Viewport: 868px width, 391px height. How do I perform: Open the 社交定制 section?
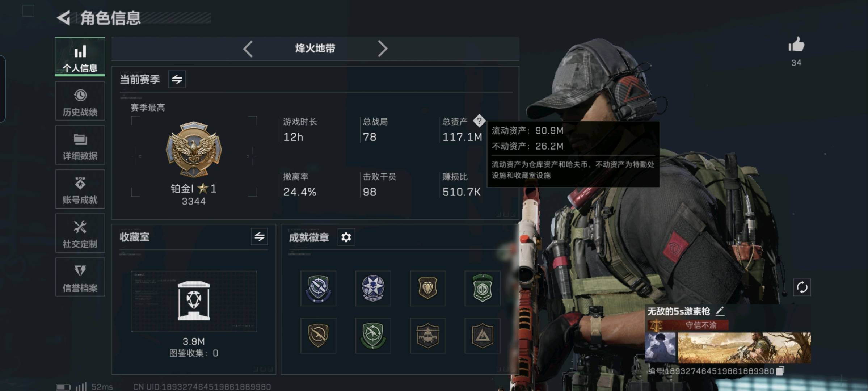tap(80, 233)
